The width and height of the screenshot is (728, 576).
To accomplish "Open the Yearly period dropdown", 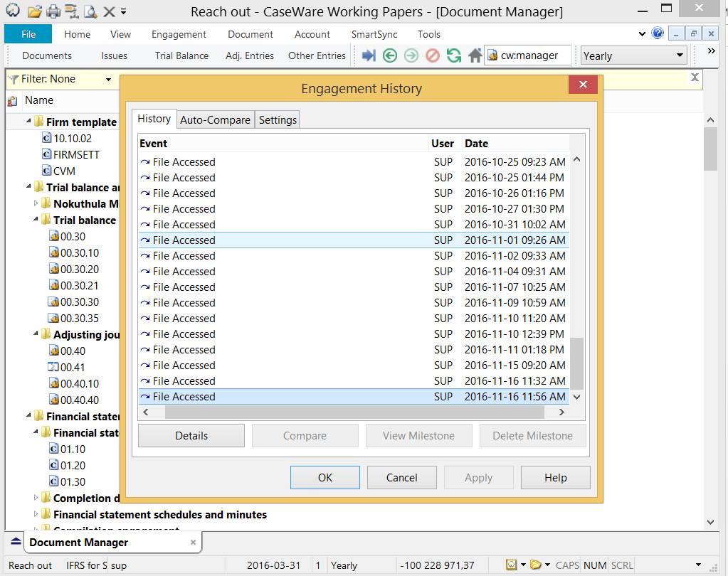I will [x=680, y=55].
